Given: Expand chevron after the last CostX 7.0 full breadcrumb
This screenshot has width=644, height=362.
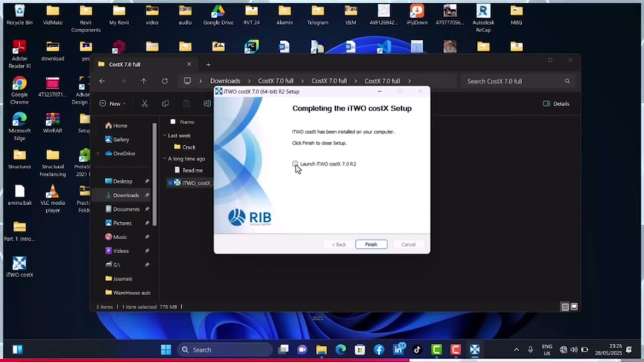Looking at the screenshot, I should (x=409, y=81).
